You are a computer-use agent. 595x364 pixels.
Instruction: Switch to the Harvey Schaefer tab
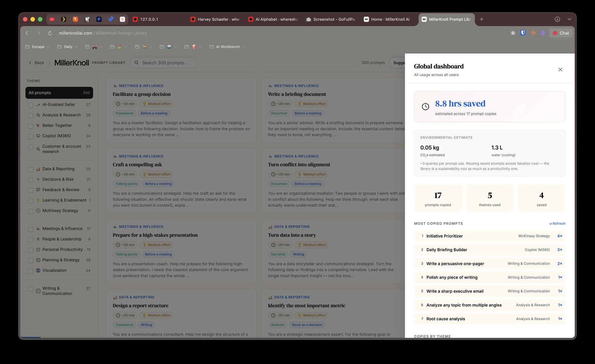(x=215, y=19)
